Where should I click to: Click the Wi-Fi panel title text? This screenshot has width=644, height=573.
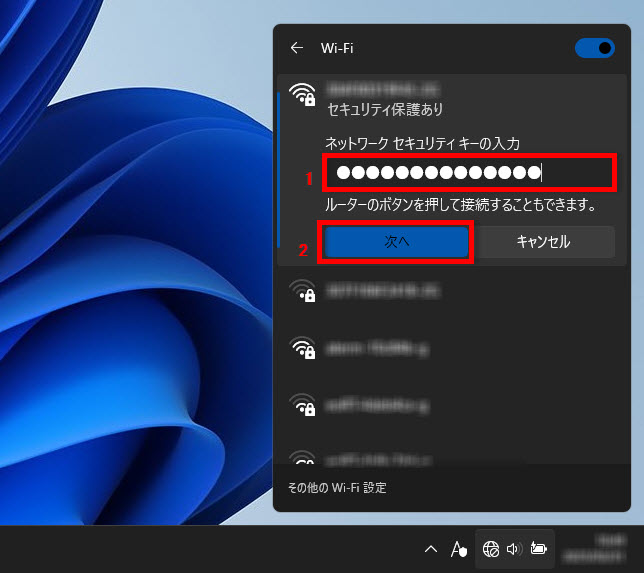tap(337, 47)
